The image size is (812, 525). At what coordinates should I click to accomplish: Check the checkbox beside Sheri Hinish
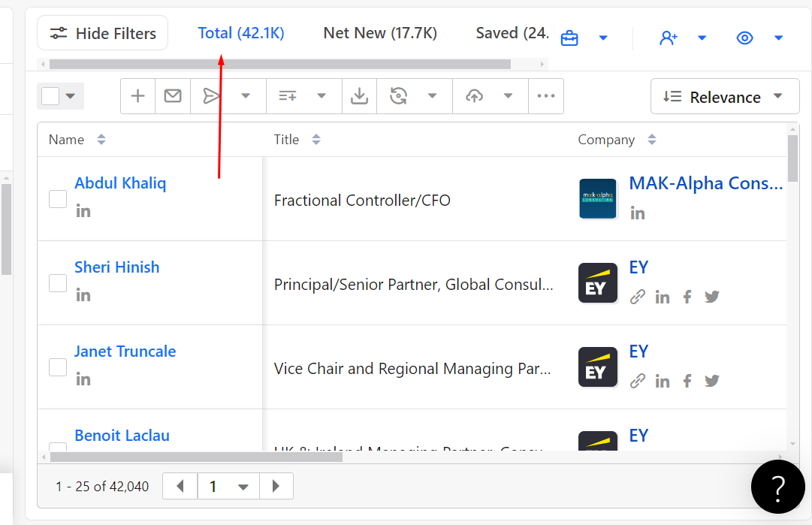point(58,283)
